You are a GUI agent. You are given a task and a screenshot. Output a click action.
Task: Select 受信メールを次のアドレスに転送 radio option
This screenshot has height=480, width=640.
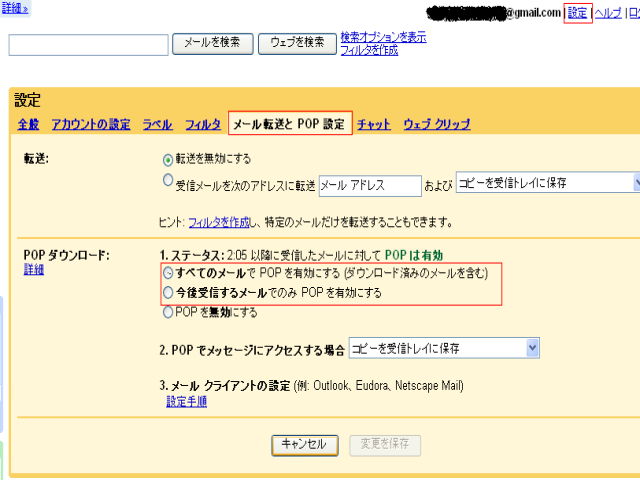coord(168,181)
